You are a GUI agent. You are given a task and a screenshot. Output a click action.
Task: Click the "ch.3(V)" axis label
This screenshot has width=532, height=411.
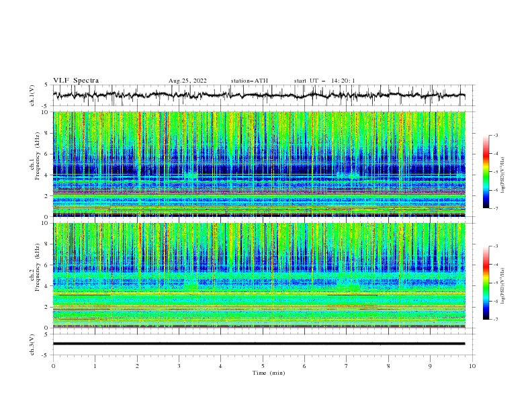[x=32, y=345]
